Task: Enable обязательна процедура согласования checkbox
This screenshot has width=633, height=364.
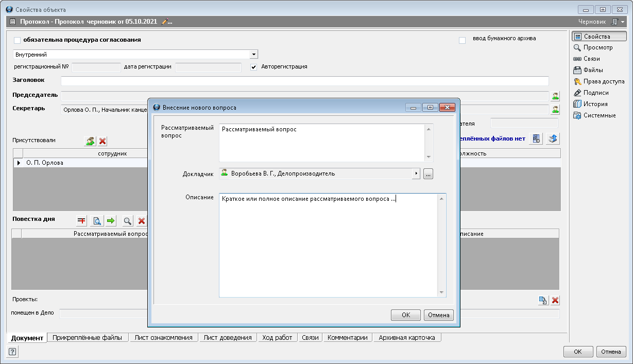Action: tap(18, 40)
